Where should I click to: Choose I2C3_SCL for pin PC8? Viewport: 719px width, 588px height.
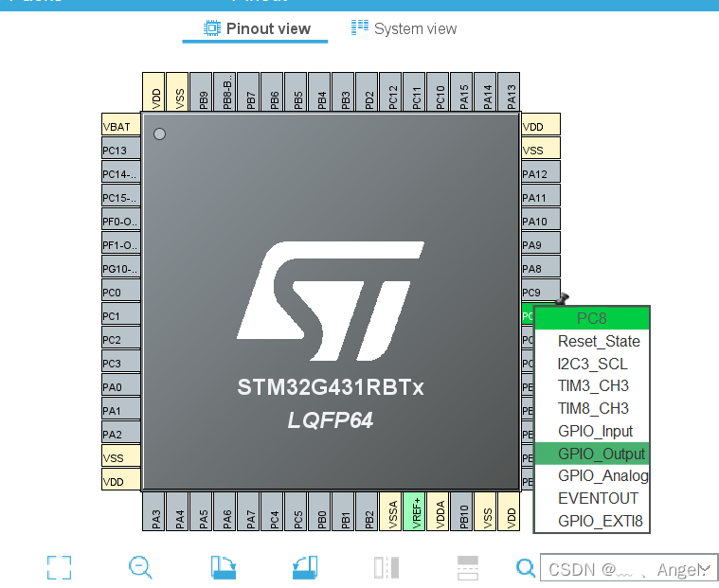click(592, 364)
